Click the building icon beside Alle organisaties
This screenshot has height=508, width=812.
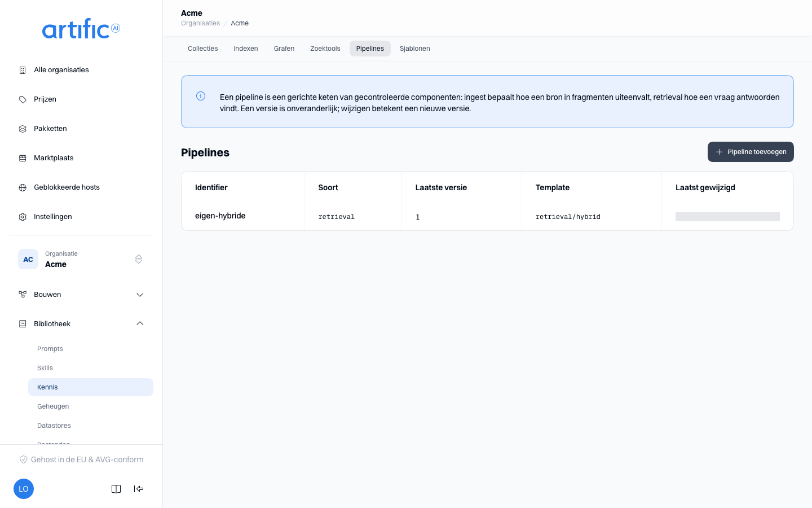click(x=23, y=70)
